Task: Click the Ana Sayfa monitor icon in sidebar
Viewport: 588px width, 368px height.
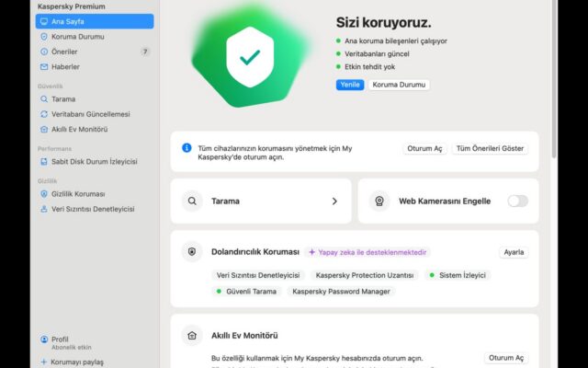Action: [x=44, y=21]
